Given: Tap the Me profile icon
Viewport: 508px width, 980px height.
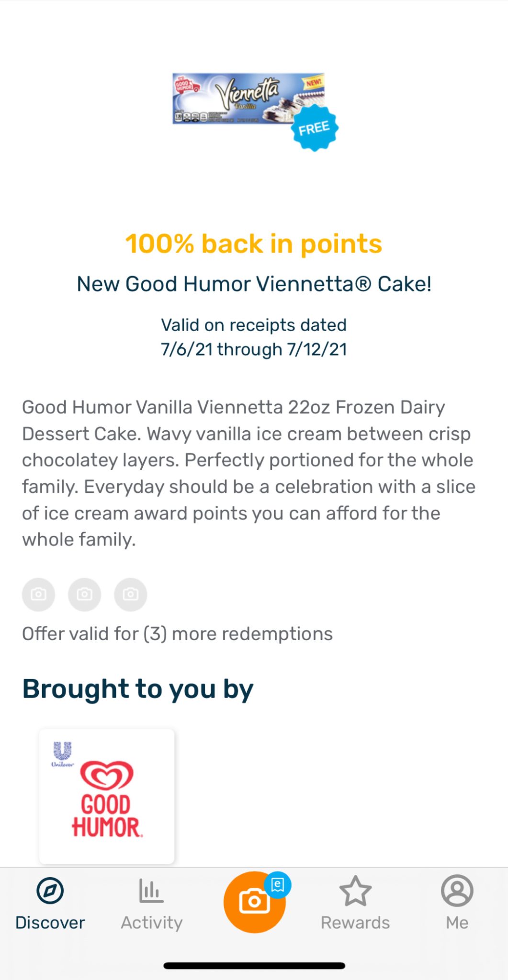Looking at the screenshot, I should pos(457,891).
